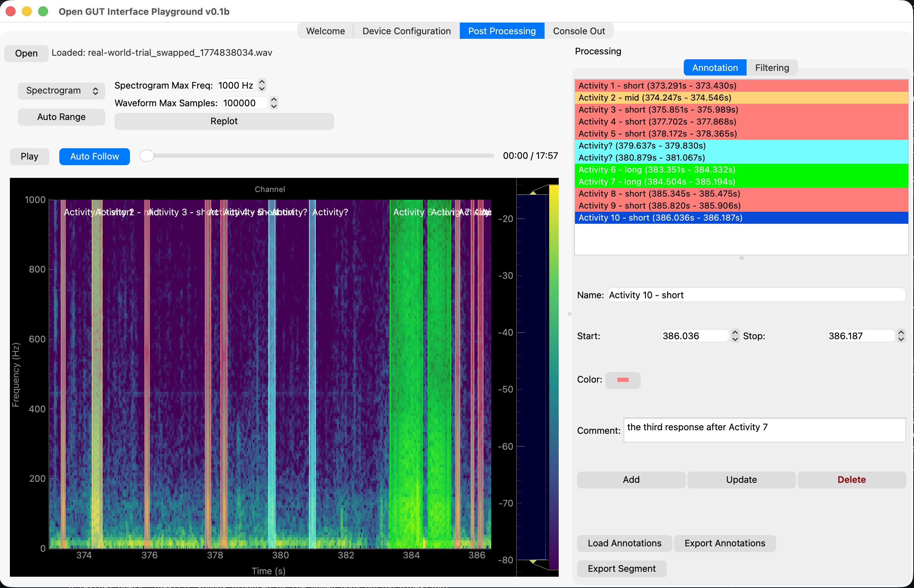Image resolution: width=914 pixels, height=588 pixels.
Task: Click the Auto Range button
Action: click(x=61, y=117)
